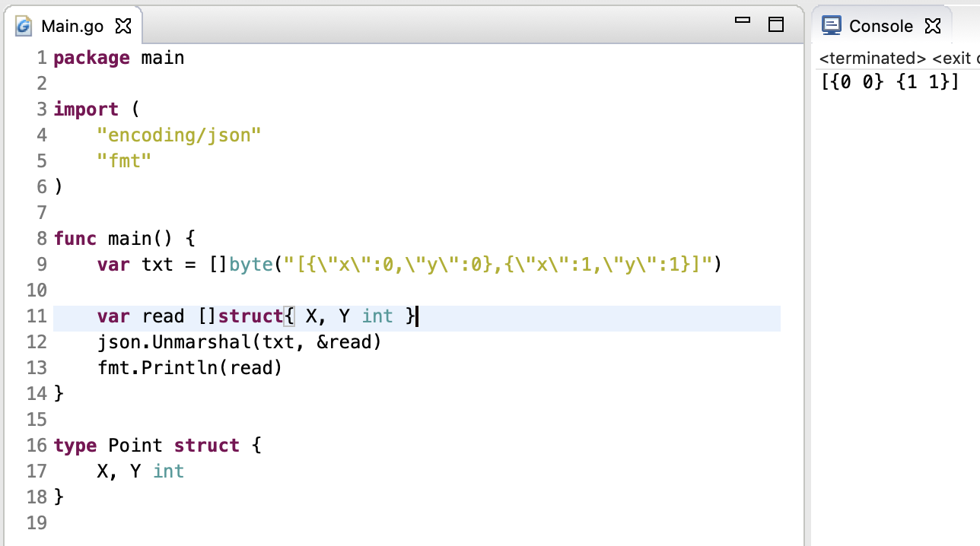This screenshot has height=546, width=980.
Task: Close the Console view
Action: (932, 27)
